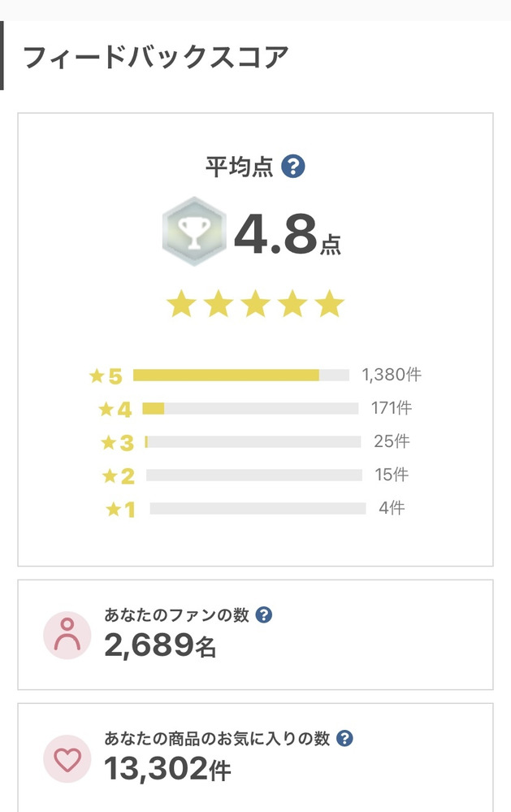The height and width of the screenshot is (812, 511).
Task: Click the help icon beside 平均点
Action: (292, 167)
